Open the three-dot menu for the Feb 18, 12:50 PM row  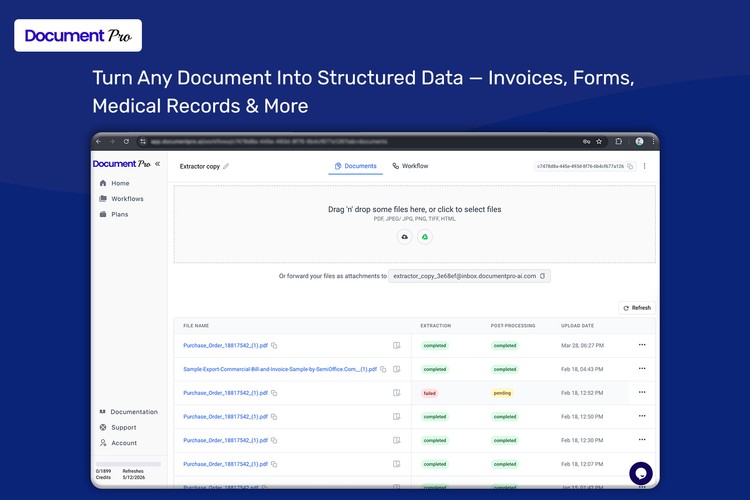642,416
